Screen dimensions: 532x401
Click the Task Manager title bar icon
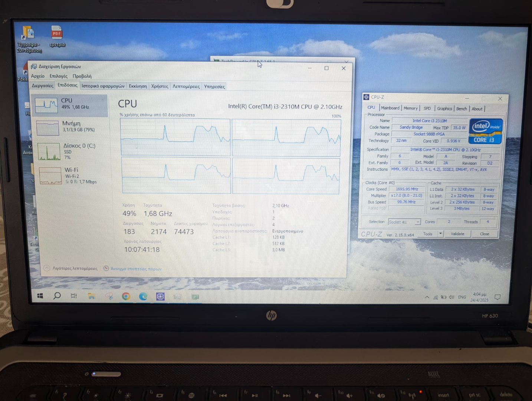(34, 66)
